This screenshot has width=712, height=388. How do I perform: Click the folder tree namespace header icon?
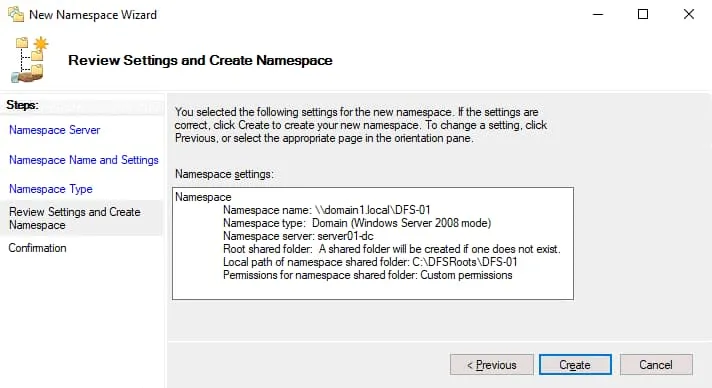[x=30, y=60]
